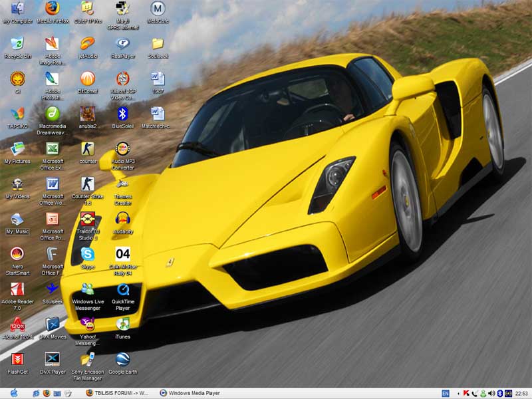Click the wireless signal tray icon
This screenshot has height=399, width=532.
coord(508,393)
